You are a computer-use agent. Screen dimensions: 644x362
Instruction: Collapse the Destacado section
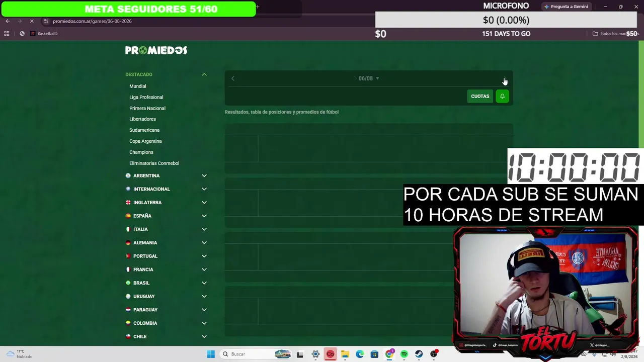[204, 74]
